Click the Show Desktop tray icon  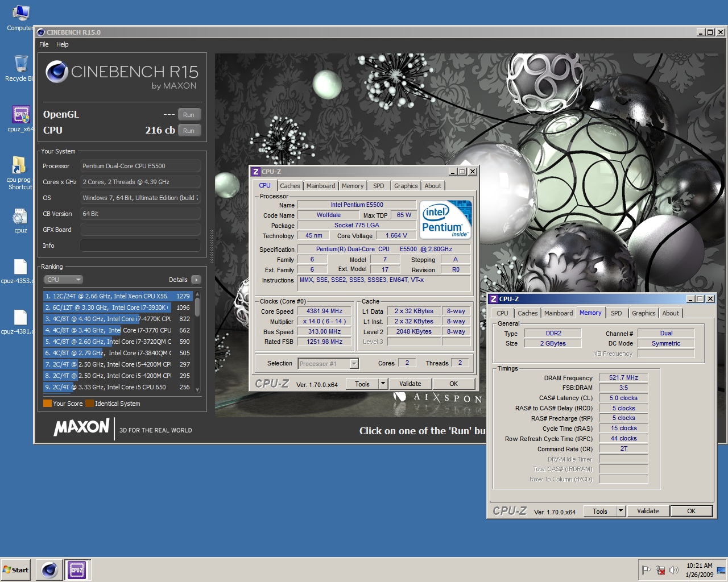point(721,570)
